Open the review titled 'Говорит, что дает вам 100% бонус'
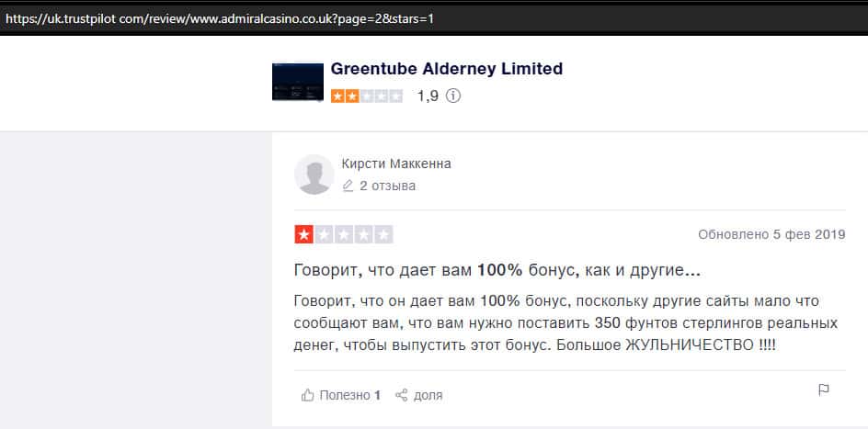This screenshot has height=429, width=868. point(497,271)
